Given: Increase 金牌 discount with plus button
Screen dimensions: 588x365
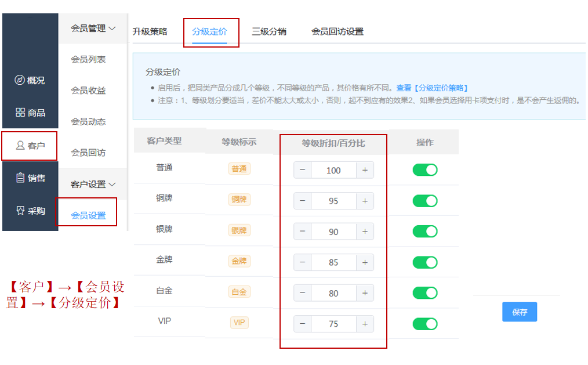Looking at the screenshot, I should pos(365,262).
